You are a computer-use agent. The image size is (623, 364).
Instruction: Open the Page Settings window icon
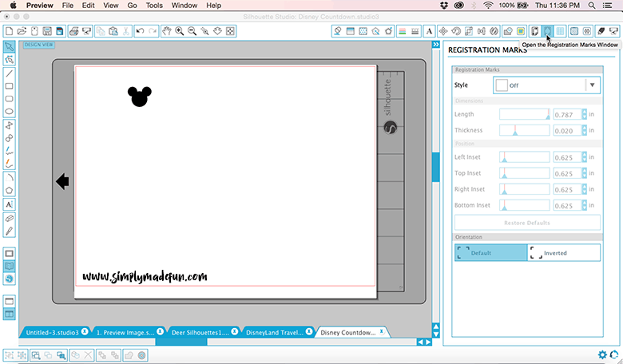pyautogui.click(x=535, y=31)
